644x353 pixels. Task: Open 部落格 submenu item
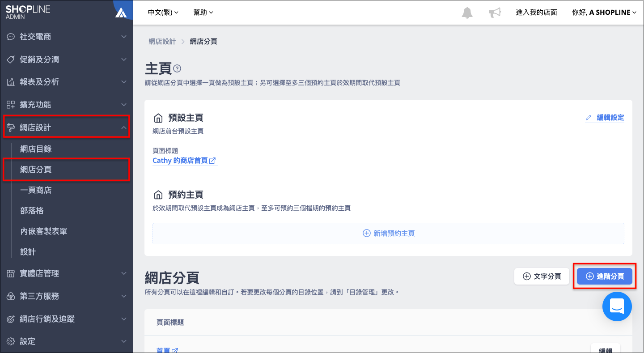32,211
